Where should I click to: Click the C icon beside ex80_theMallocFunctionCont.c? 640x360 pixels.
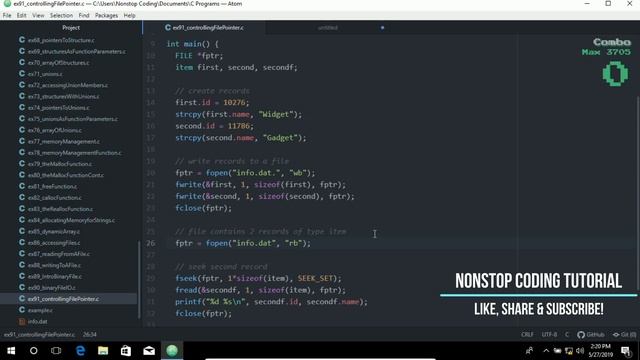22,175
